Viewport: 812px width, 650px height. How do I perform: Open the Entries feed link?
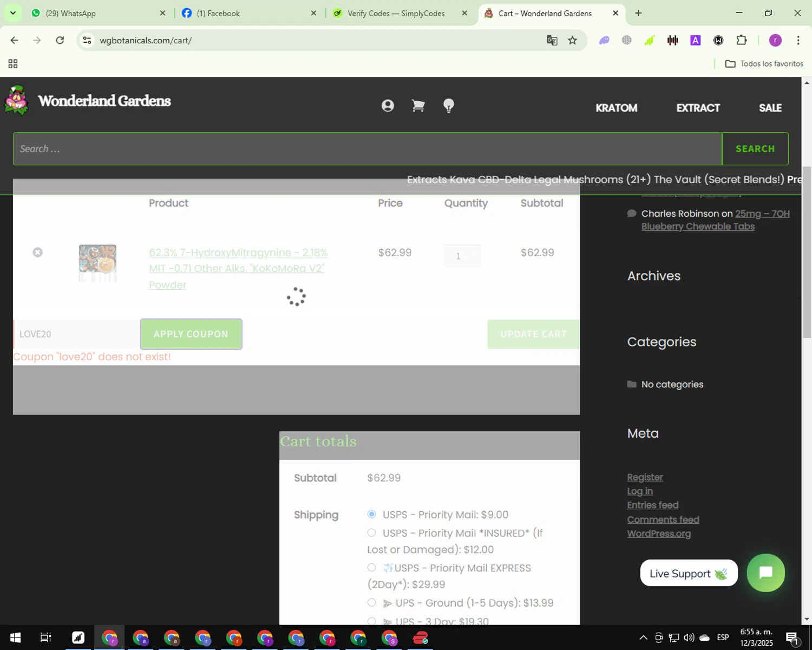click(x=653, y=505)
